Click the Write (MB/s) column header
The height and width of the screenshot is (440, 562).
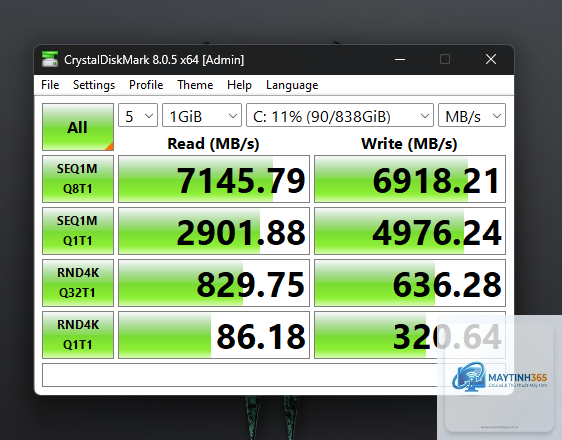(x=409, y=144)
